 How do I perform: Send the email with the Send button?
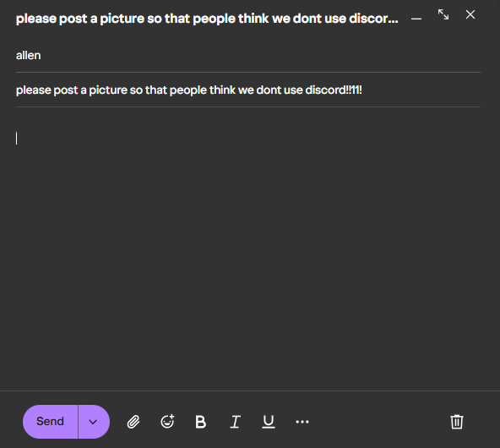[50, 422]
